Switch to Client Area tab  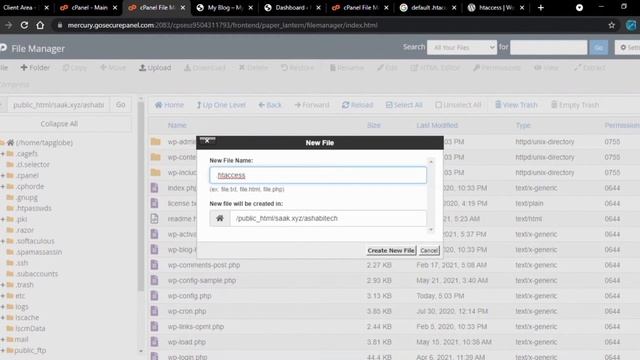24,7
